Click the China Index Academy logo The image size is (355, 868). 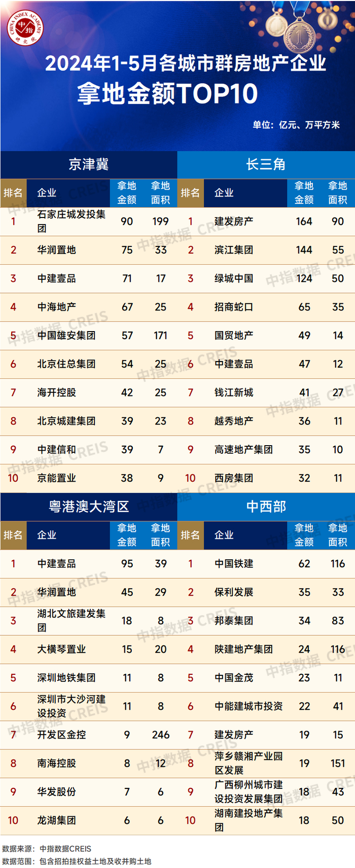coord(25,27)
